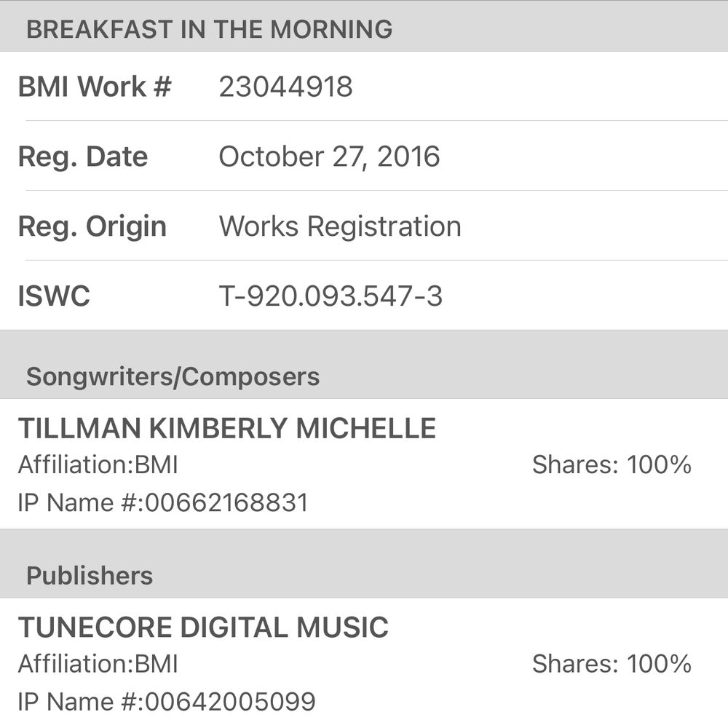Click Affiliation:BMI under the songwriter name
The height and width of the screenshot is (728, 728).
point(98,465)
